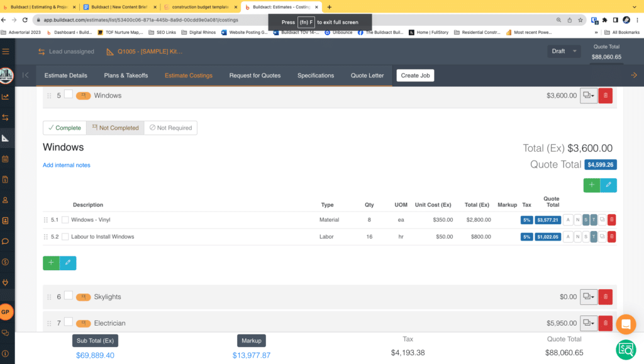Delete line item 5.1 Windows - Vinyl
Screen dimensions: 644x364
(x=612, y=220)
